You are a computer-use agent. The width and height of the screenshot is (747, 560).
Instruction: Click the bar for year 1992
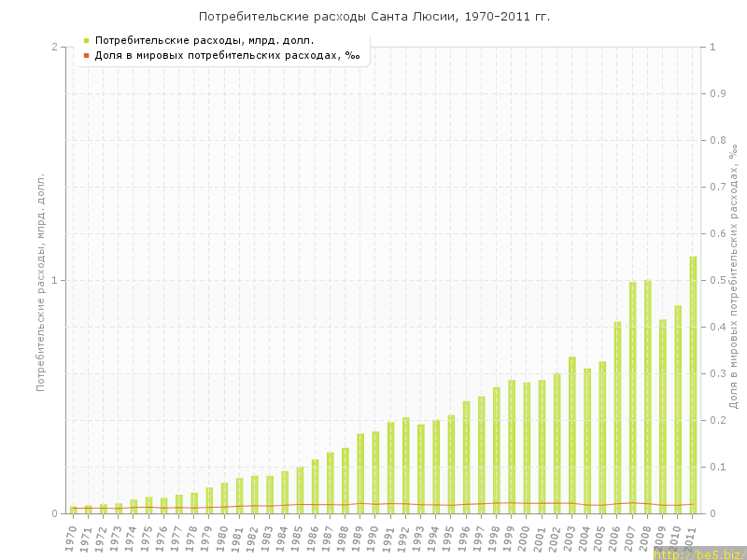tap(405, 465)
